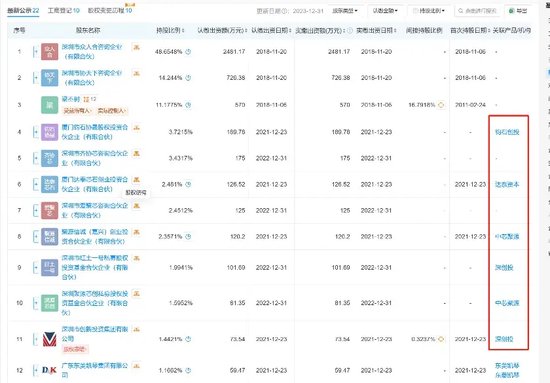Open row 1 shareholder company name link
The height and width of the screenshot is (383, 550).
click(x=92, y=52)
